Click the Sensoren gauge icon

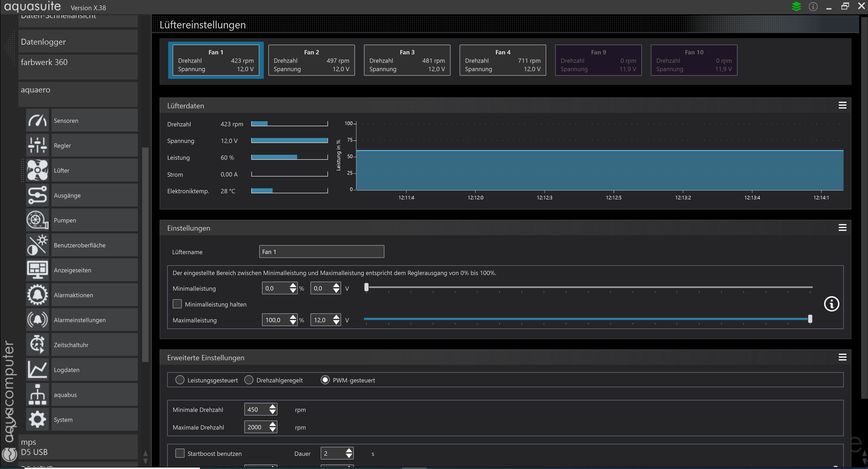(37, 121)
